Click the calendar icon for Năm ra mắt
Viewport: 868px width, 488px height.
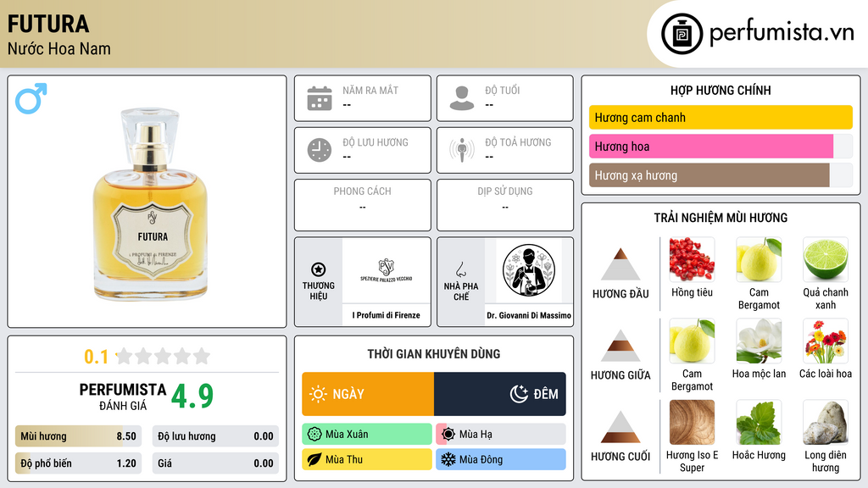tap(320, 98)
